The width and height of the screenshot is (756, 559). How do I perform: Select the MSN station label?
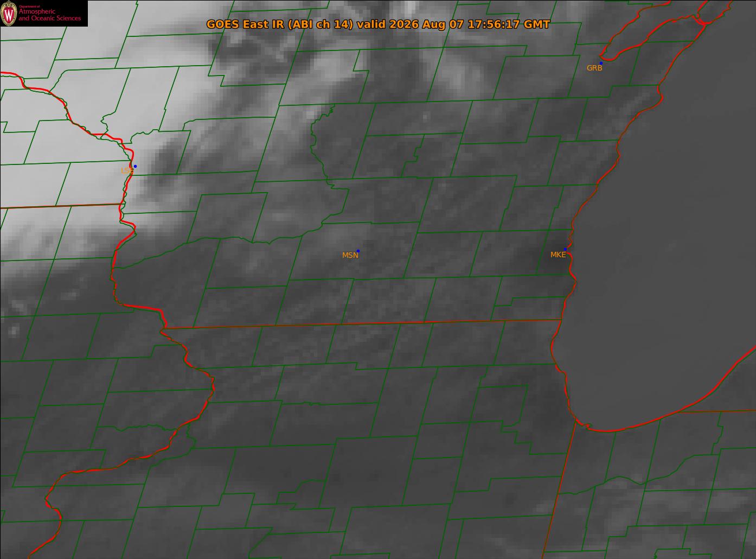coord(350,255)
